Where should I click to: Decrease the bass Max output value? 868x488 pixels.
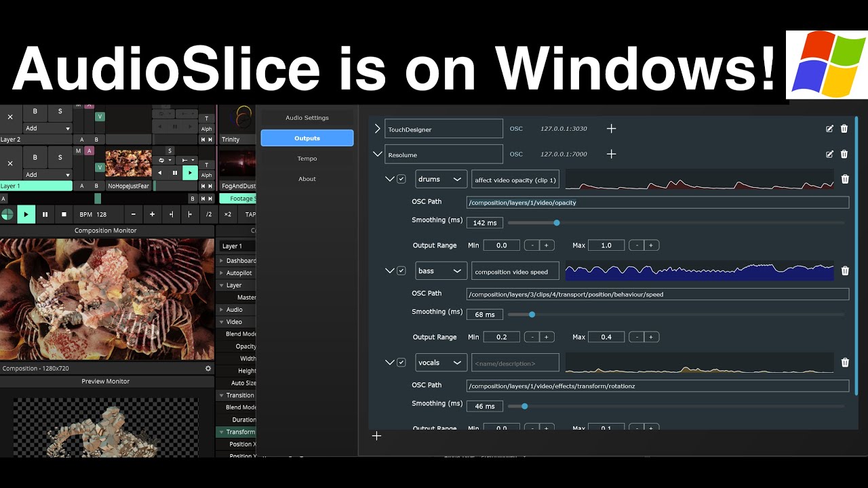tap(636, 337)
